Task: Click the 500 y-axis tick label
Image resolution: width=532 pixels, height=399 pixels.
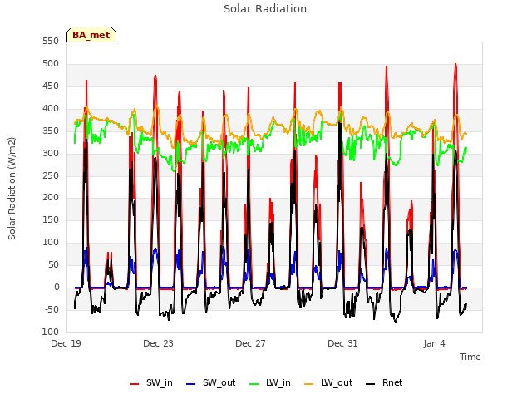Action: (51, 63)
